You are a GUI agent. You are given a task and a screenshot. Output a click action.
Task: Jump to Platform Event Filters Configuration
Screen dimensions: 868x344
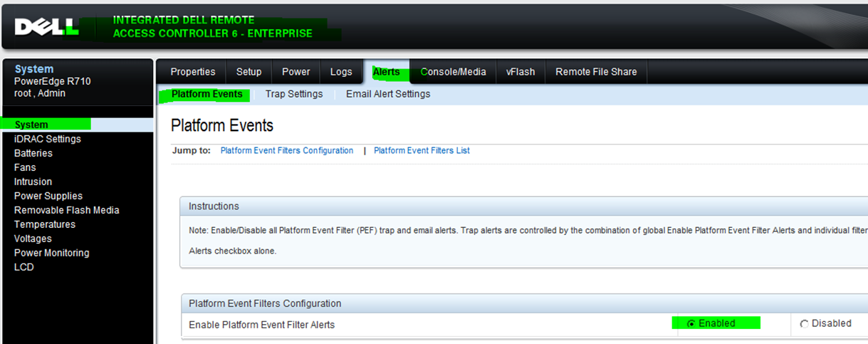286,151
